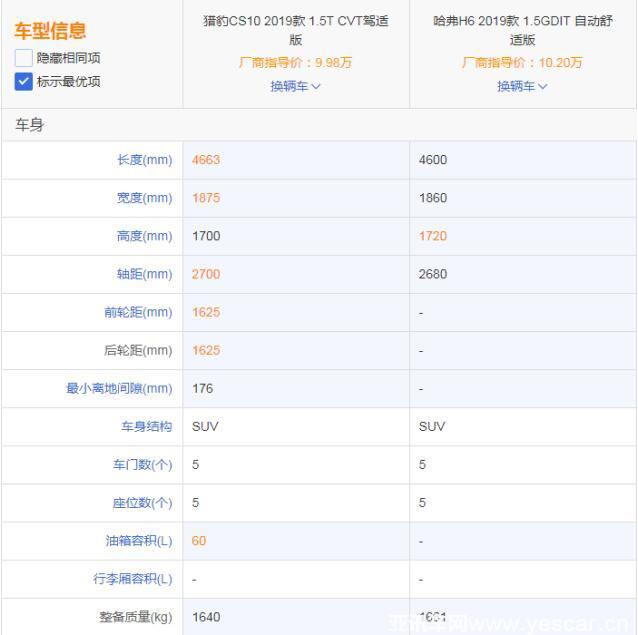Check the 隐藏相同项 checkbox
This screenshot has height=635, width=638.
[x=24, y=58]
